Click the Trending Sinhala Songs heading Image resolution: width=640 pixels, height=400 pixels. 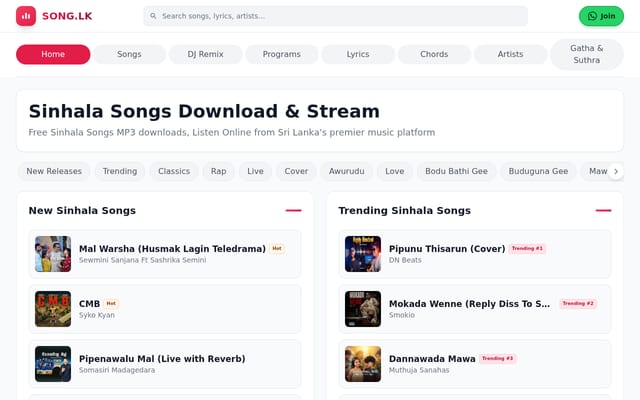[x=404, y=211]
